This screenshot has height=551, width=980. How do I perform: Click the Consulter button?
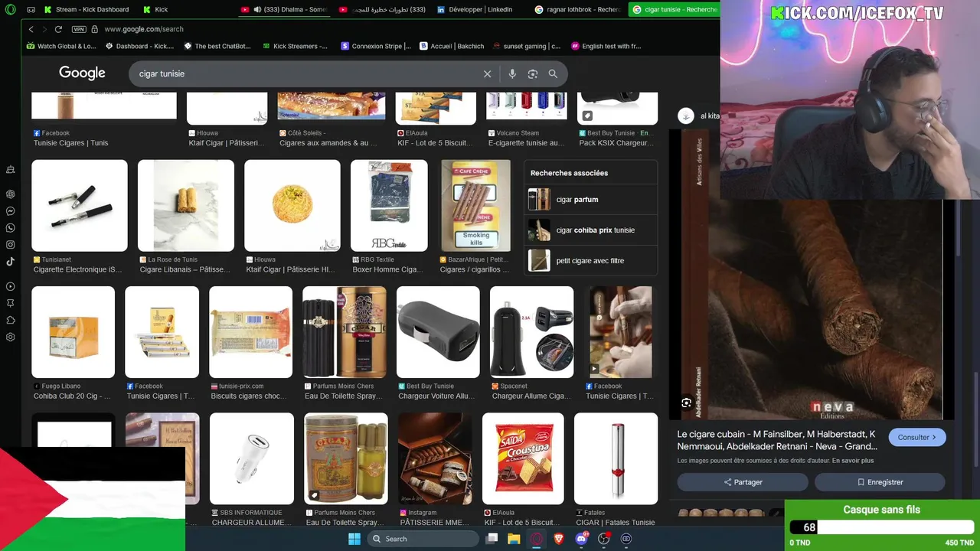pos(917,438)
